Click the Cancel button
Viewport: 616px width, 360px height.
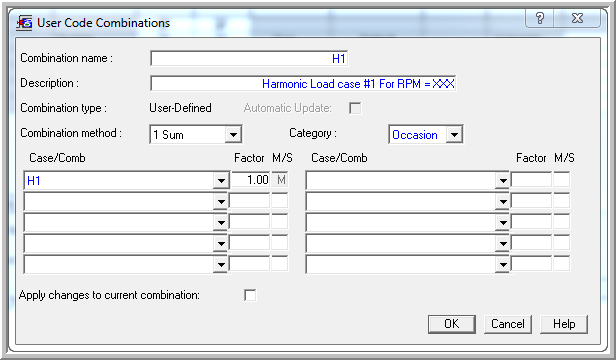pos(508,324)
